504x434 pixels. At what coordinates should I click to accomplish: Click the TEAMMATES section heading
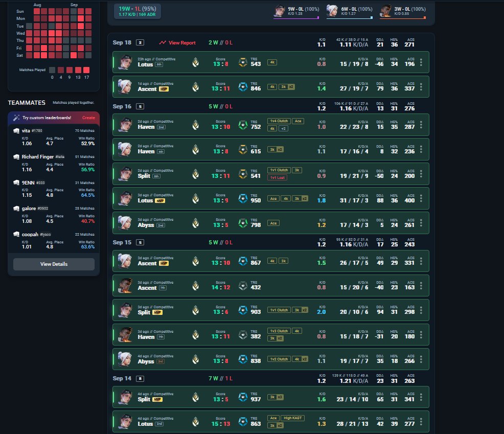[x=27, y=103]
